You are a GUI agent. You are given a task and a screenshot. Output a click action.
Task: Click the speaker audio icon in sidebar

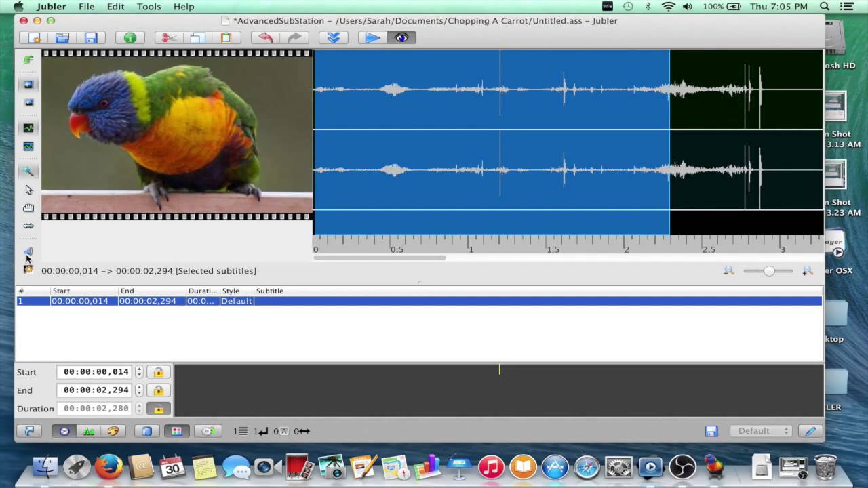(x=28, y=252)
